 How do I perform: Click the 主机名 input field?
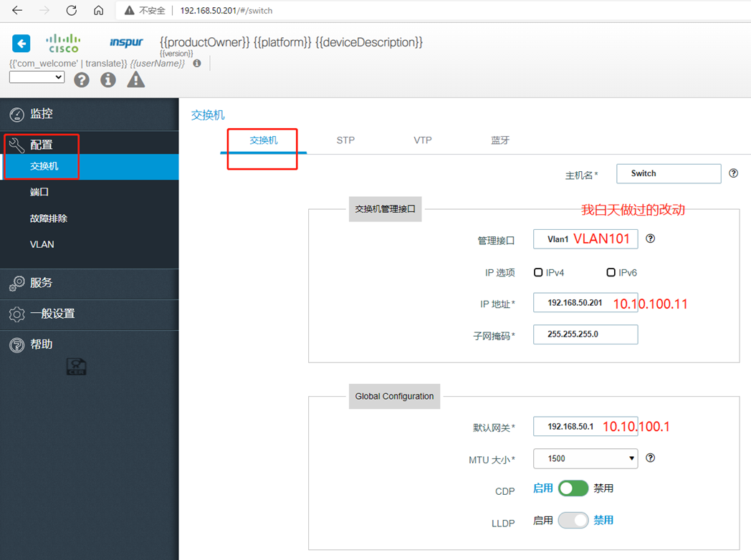(x=669, y=174)
